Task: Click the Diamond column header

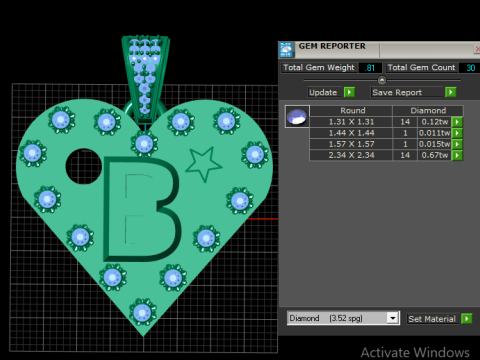Action: [428, 111]
